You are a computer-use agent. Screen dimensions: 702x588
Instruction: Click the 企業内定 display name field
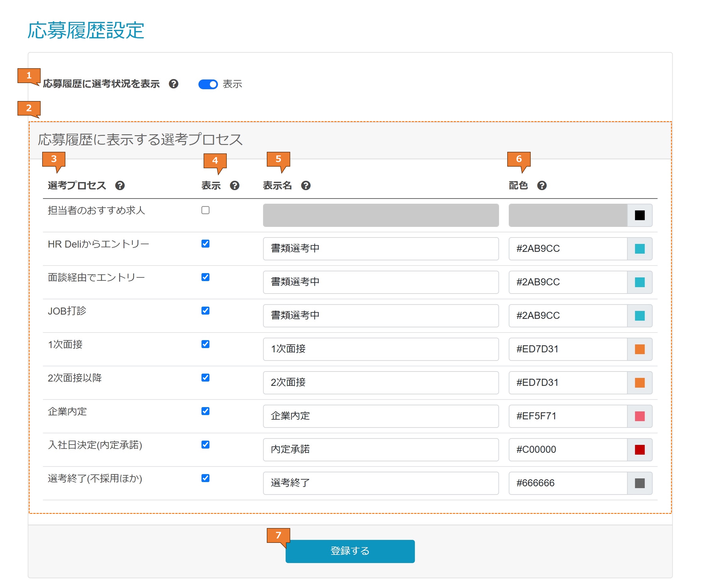tap(381, 416)
